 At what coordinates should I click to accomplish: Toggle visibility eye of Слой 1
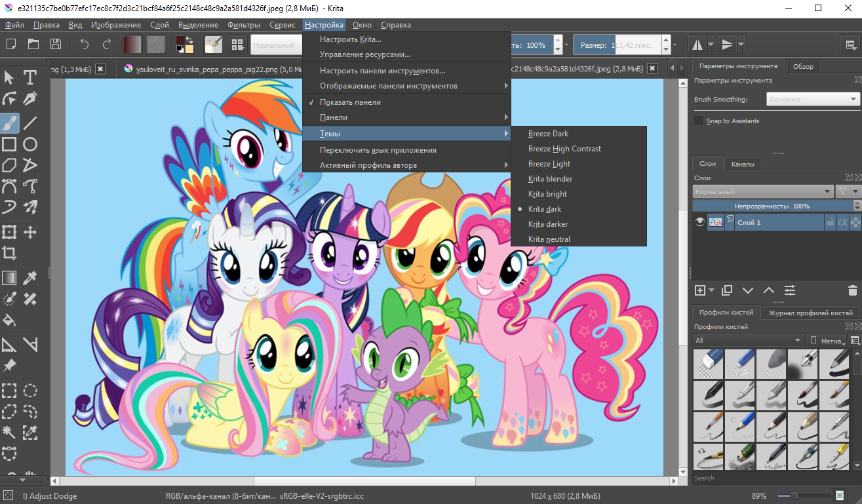tap(700, 222)
